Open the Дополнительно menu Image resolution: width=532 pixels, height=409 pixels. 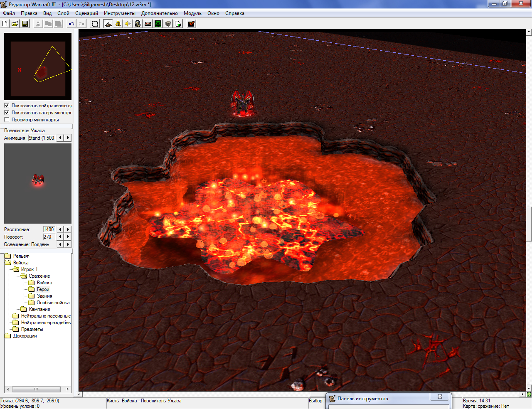(159, 13)
